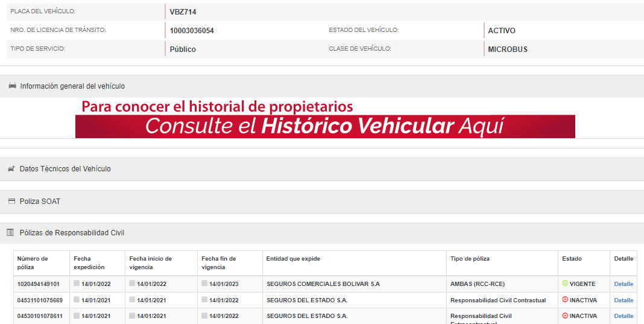
Task: View Detalle for policy 04530101078611
Action: click(623, 316)
